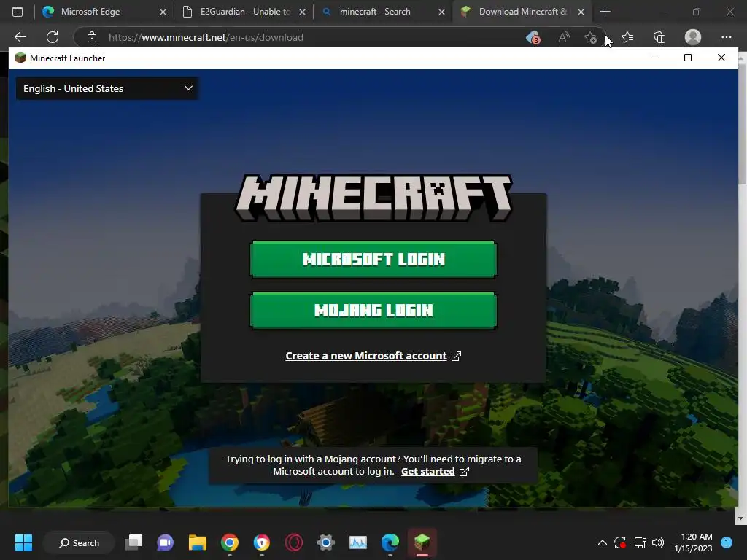Go back in Edge browser
Image resolution: width=747 pixels, height=560 pixels.
tap(20, 37)
